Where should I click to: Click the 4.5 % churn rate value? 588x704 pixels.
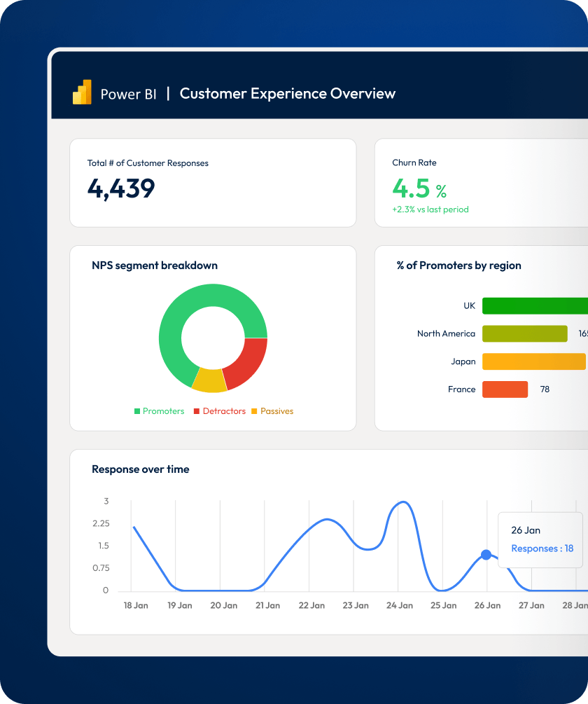click(x=419, y=188)
